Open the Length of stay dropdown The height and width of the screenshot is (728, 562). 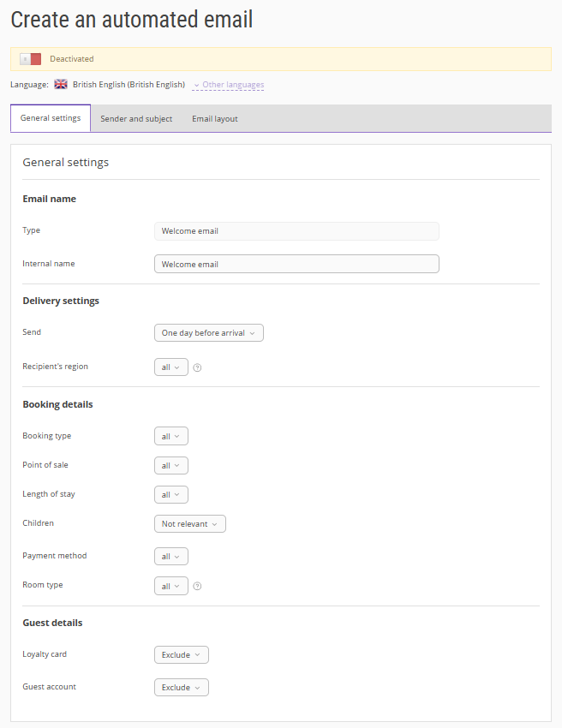(x=170, y=495)
